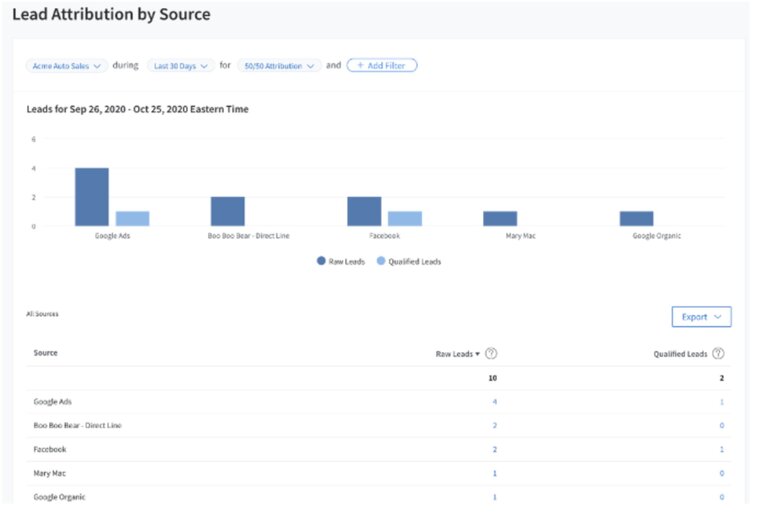This screenshot has width=759, height=517.
Task: Open Google Ads qualified leads count 1
Action: (722, 402)
